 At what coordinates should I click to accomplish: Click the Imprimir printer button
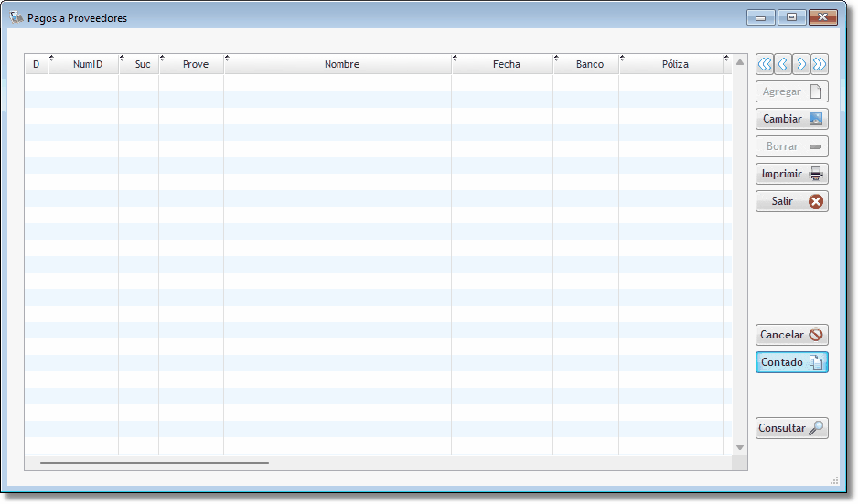pyautogui.click(x=791, y=174)
